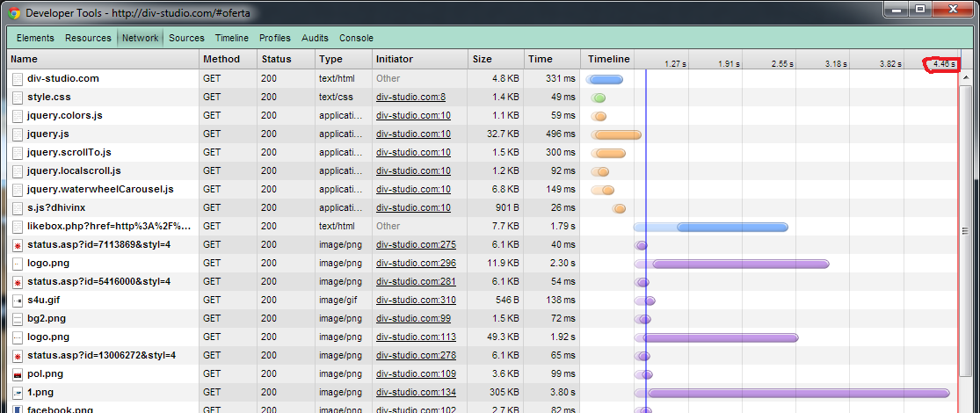980x413 pixels.
Task: Click the long purple 1.png timeline bar
Action: (x=798, y=393)
